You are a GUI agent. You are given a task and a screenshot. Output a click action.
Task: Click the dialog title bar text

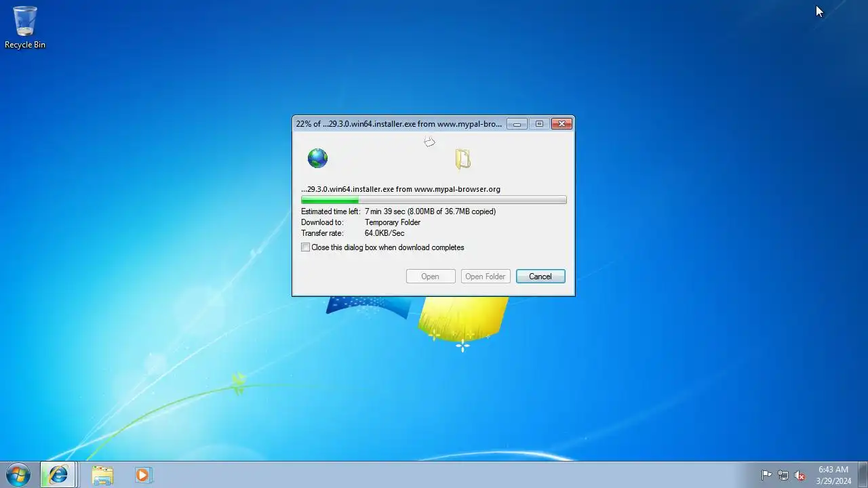pyautogui.click(x=399, y=124)
